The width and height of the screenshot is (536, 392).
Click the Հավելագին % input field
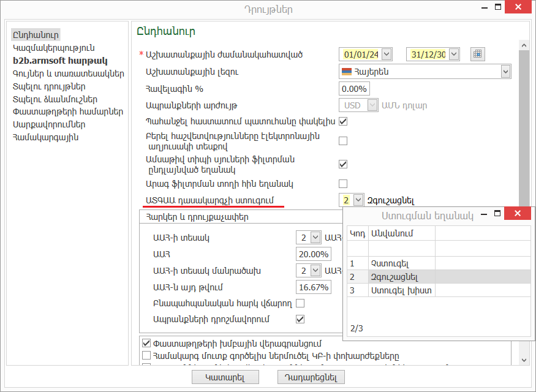click(x=353, y=89)
